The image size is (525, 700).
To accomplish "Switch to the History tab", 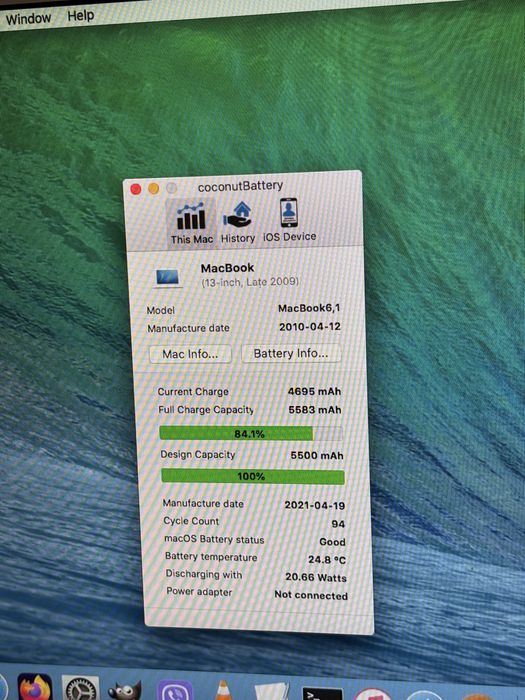I will 238,222.
